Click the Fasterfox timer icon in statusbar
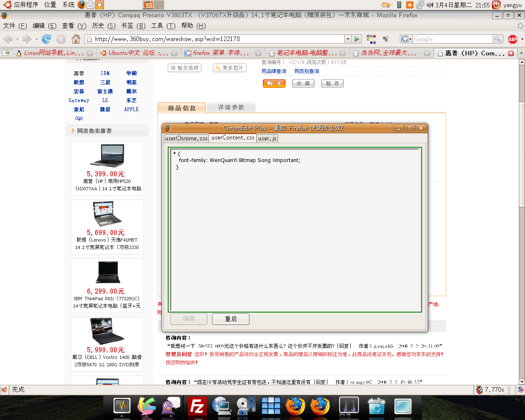Viewport: 525px width, 420px height. click(x=479, y=390)
